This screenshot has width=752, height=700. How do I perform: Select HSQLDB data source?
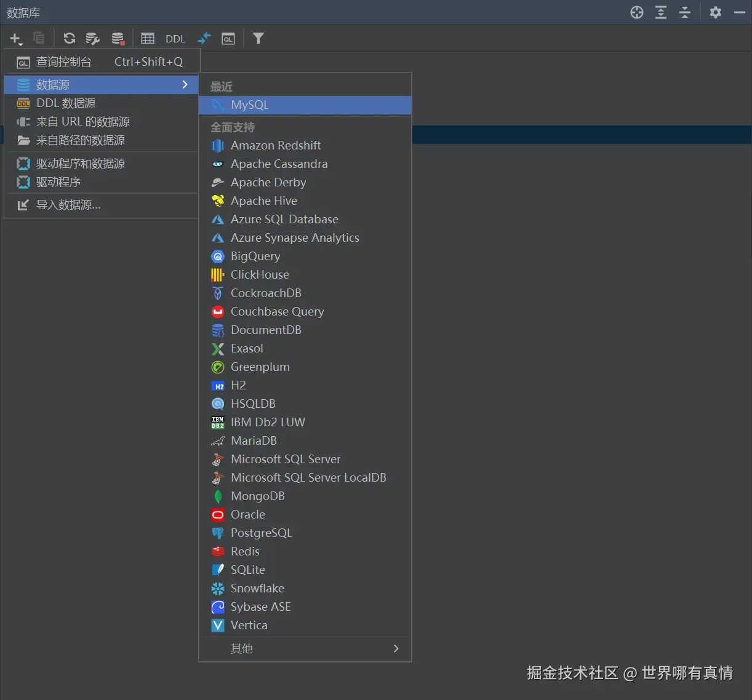(305, 404)
